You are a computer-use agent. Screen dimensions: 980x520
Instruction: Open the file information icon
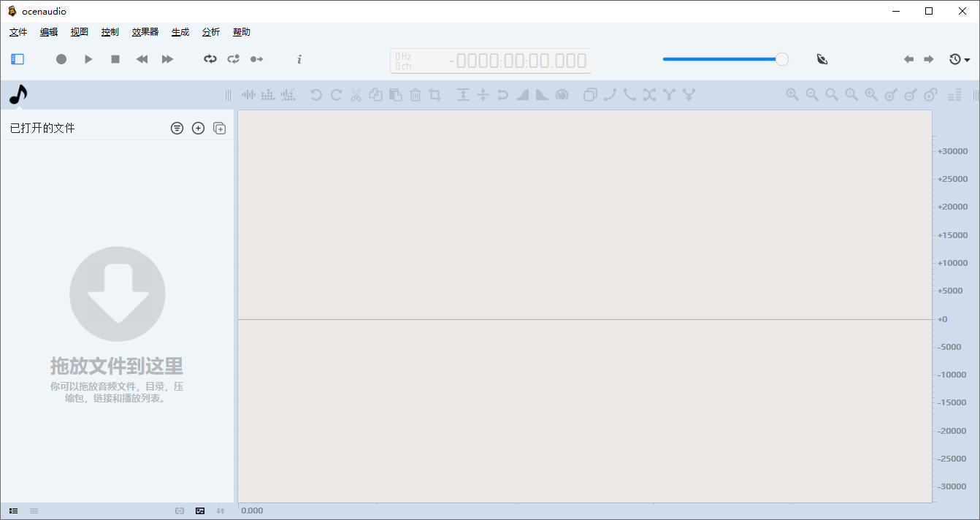click(299, 59)
